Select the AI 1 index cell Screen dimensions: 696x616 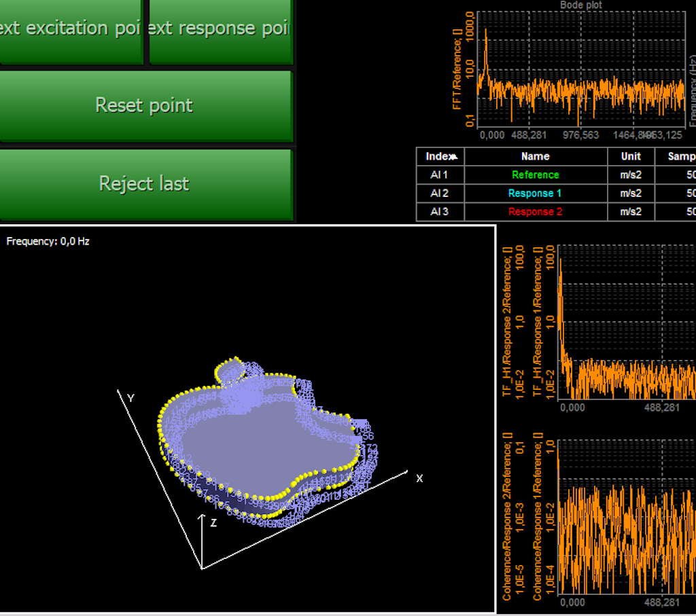(440, 175)
